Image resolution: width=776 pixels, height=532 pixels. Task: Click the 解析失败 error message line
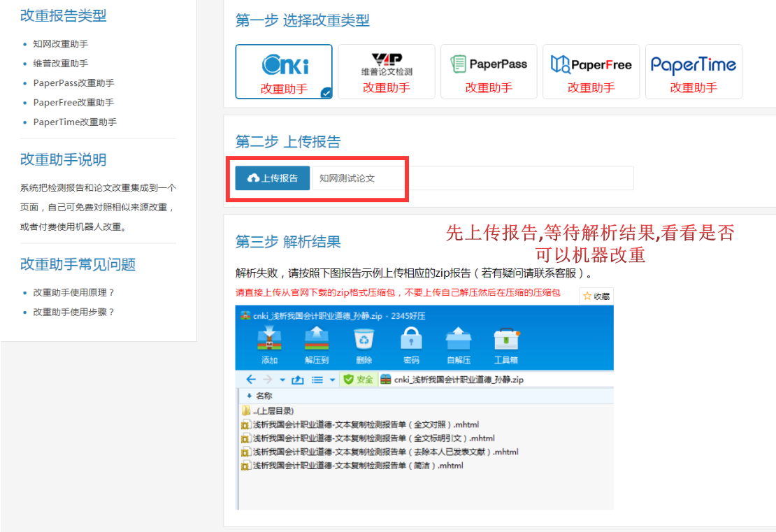pyautogui.click(x=414, y=273)
